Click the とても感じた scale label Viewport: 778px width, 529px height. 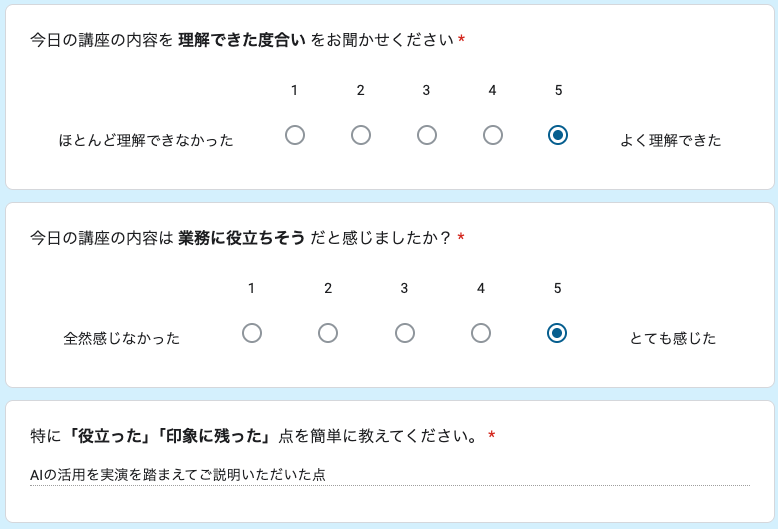673,338
